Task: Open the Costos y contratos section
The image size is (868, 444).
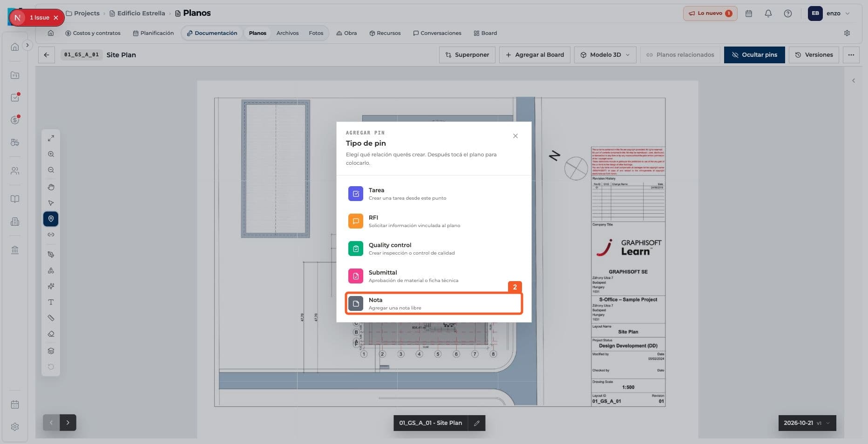Action: point(93,33)
